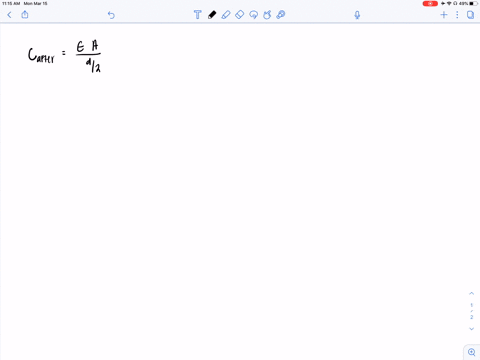Viewport: 480px width, 360px height.
Task: Open the share/export icon
Action: pos(25,14)
